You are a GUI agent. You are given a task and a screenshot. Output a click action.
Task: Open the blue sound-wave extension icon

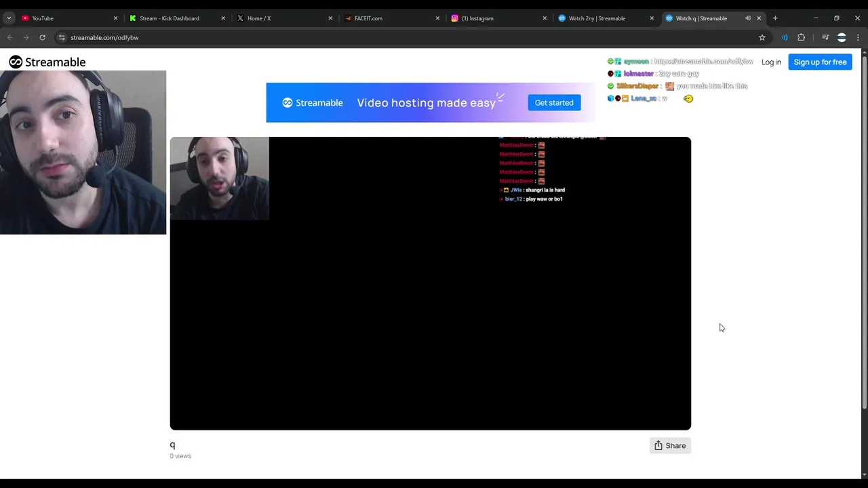(x=785, y=37)
